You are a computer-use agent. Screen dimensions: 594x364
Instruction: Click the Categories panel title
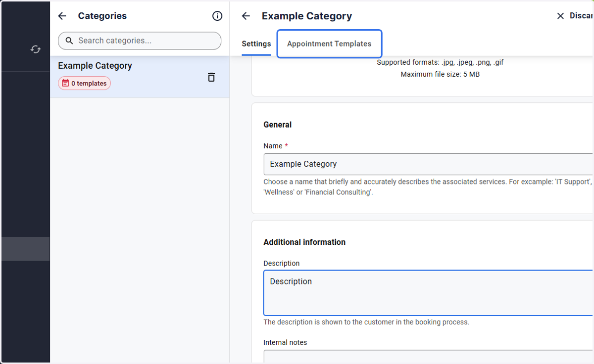click(102, 16)
